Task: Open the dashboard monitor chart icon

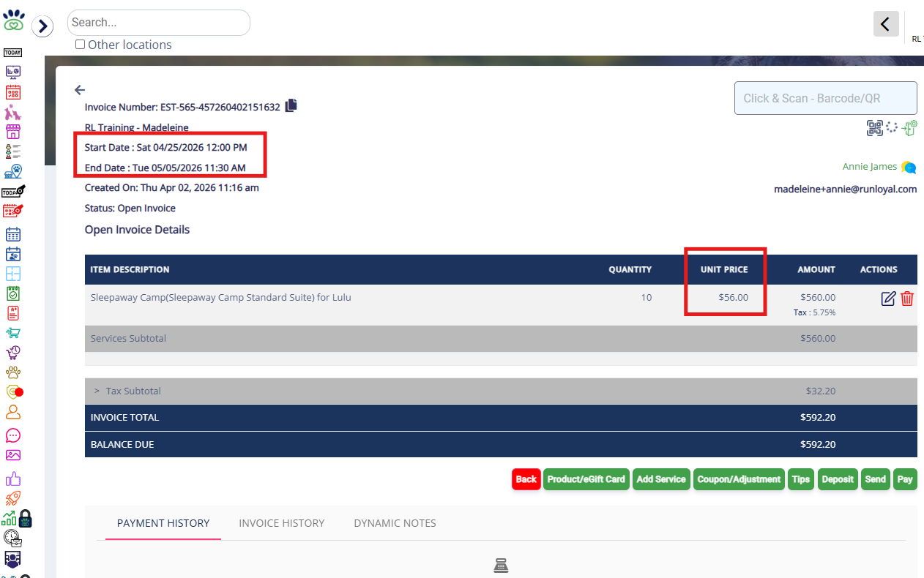Action: click(13, 72)
